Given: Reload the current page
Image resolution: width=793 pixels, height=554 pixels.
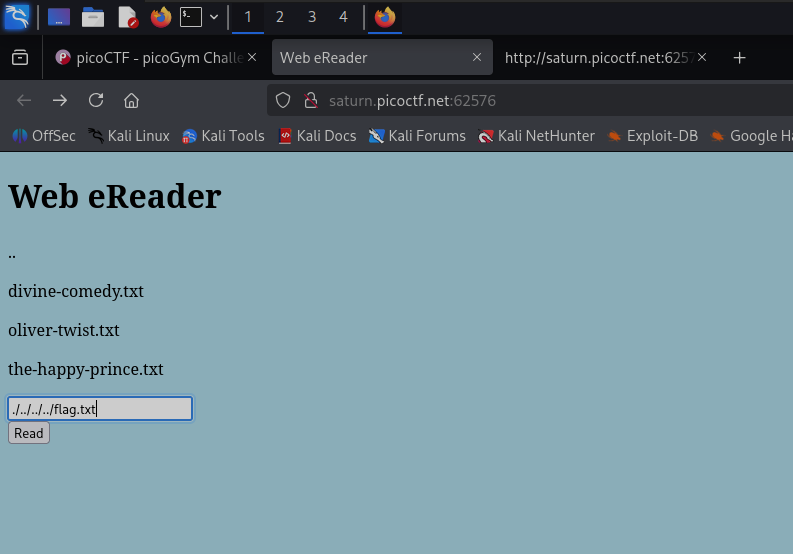Looking at the screenshot, I should point(96,100).
